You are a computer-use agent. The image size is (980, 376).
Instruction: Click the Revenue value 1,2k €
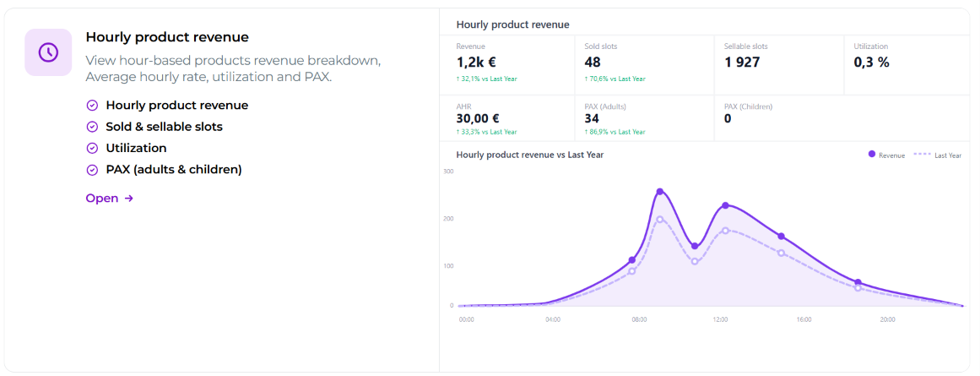tap(476, 62)
